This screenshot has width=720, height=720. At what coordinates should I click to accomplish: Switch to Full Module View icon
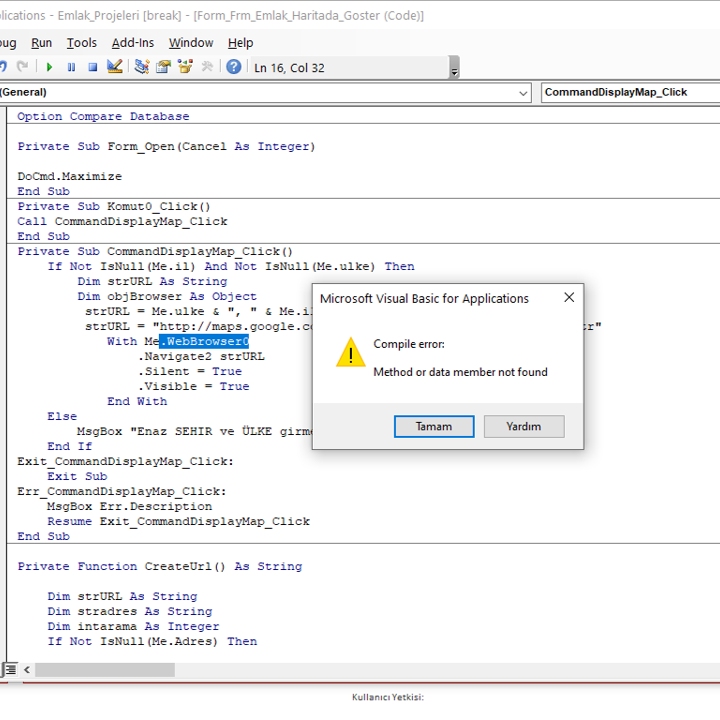click(x=10, y=669)
